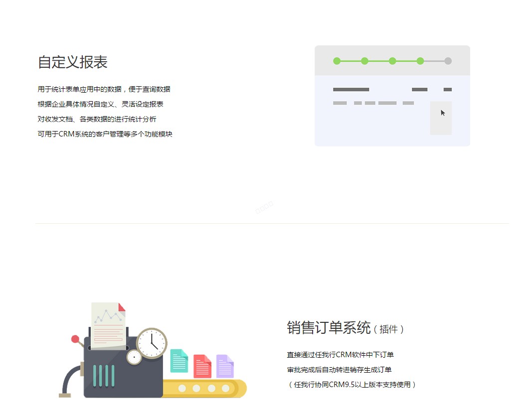Toggle the gray endpoint dot on progress line
Viewport: 532px width, 413px height.
click(448, 61)
